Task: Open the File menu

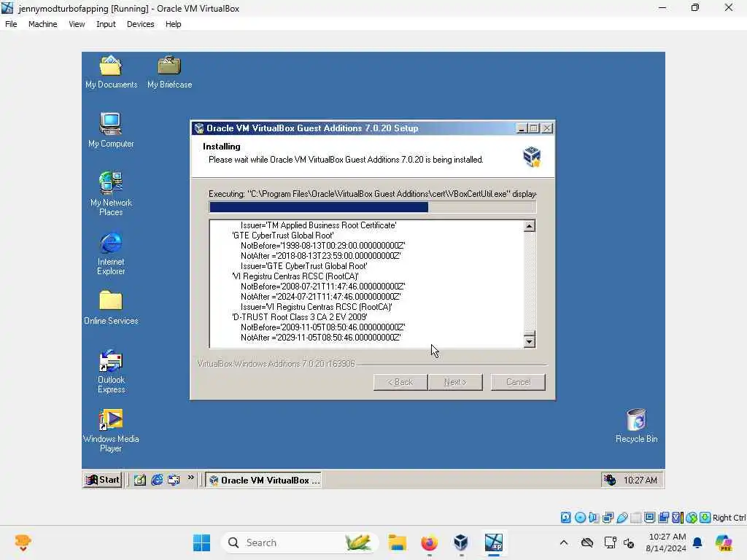Action: coord(11,24)
